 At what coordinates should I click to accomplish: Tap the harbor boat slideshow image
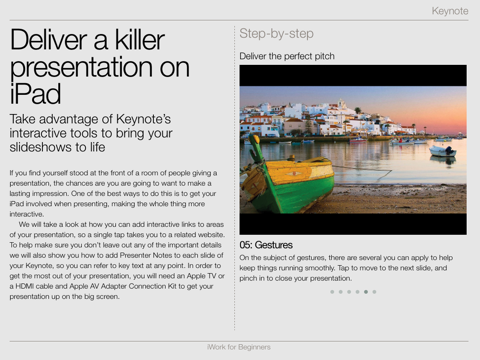tap(353, 150)
